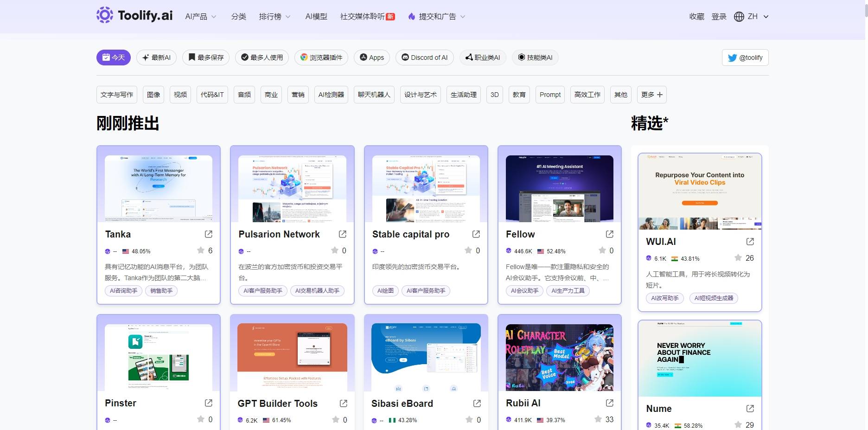The width and height of the screenshot is (868, 430).
Task: Open external link icon for Stable capital pro
Action: click(476, 234)
